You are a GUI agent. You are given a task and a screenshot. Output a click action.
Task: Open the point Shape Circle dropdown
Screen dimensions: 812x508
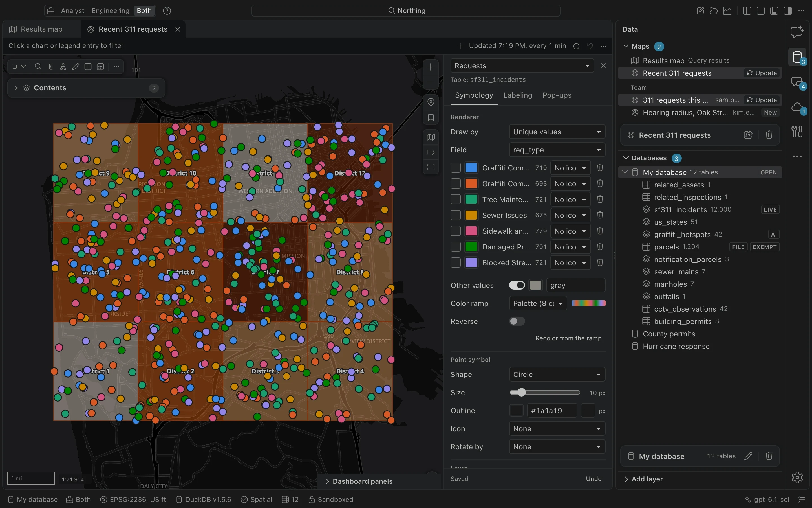click(557, 374)
